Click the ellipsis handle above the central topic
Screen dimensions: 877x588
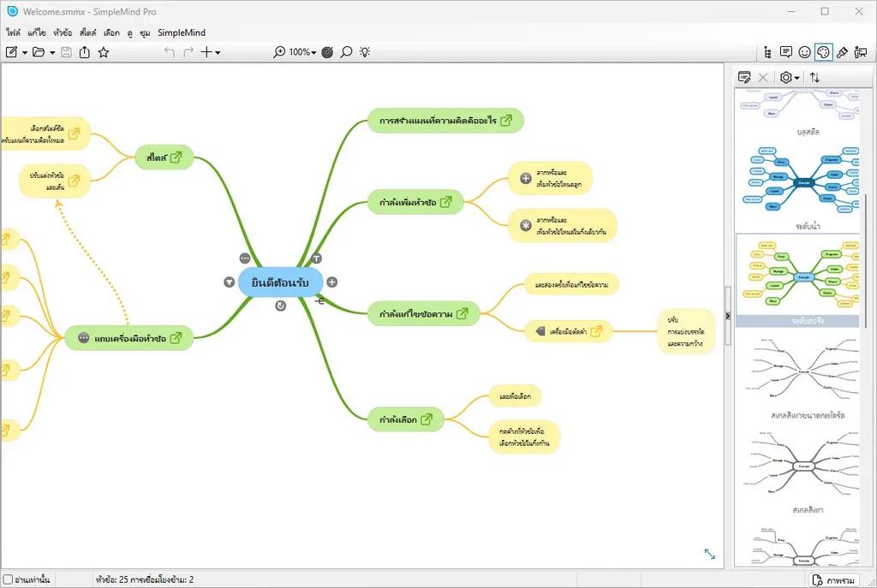tap(245, 258)
